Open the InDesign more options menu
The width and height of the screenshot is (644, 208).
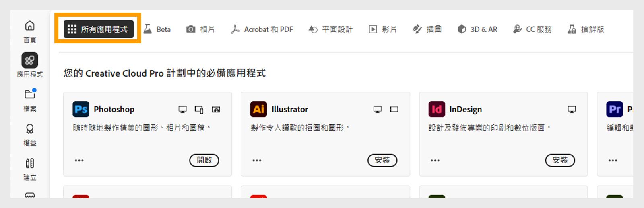(435, 160)
